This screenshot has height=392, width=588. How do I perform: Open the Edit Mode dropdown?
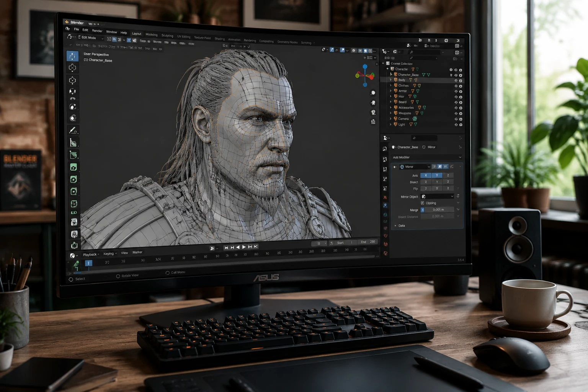[x=90, y=38]
